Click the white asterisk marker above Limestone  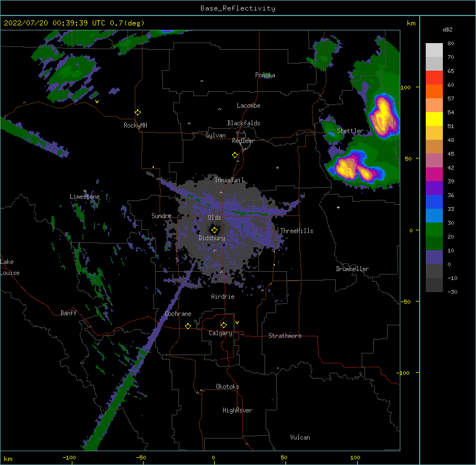(x=85, y=191)
